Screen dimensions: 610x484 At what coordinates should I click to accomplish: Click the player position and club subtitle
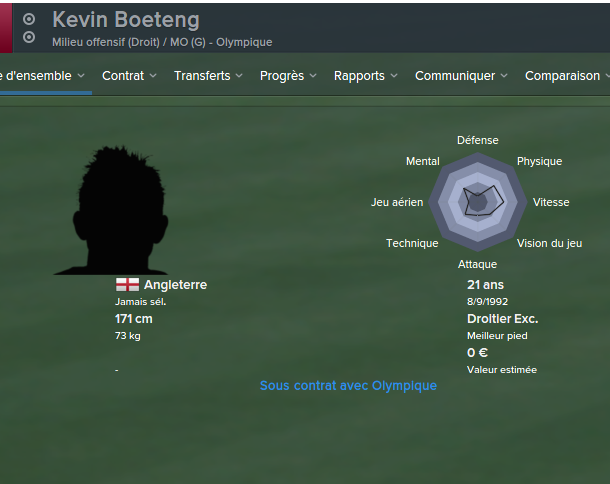(x=162, y=42)
